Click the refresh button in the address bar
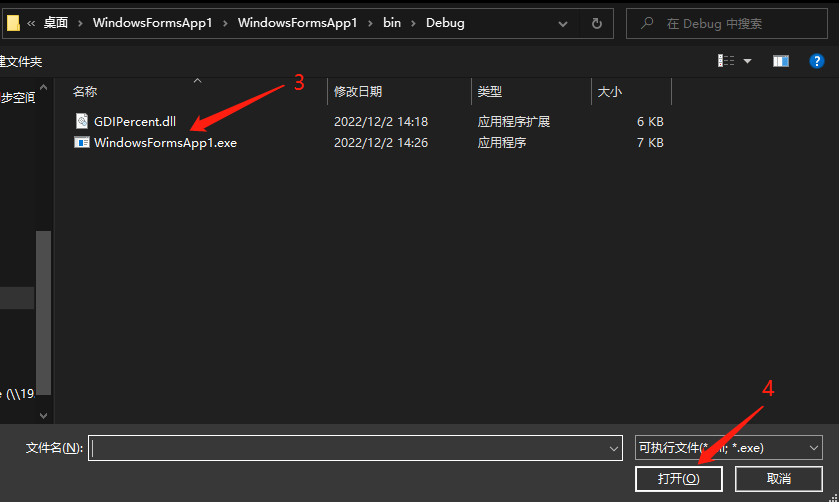839x502 pixels. tap(597, 24)
